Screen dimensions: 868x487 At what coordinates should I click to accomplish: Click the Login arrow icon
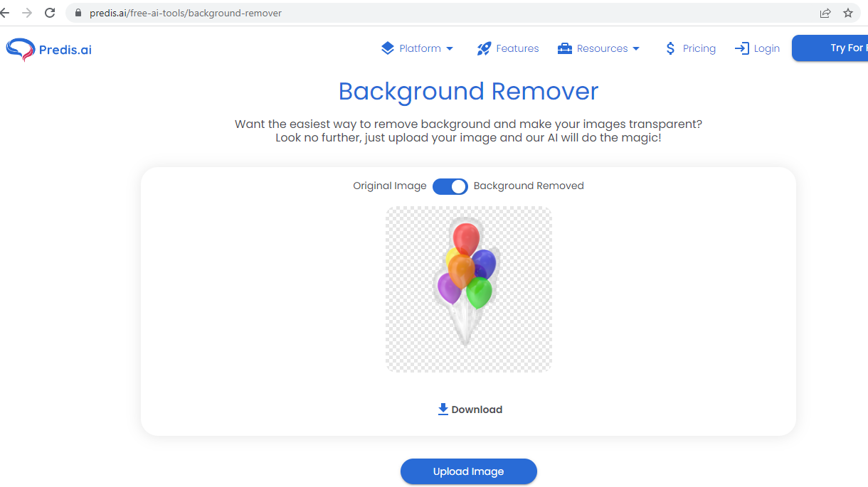click(x=742, y=48)
